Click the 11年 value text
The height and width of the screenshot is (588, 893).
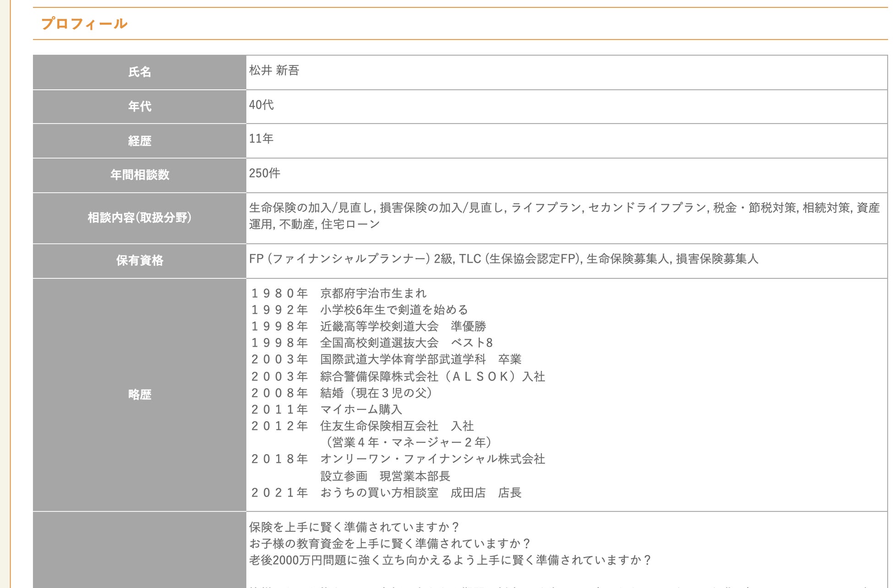click(261, 139)
